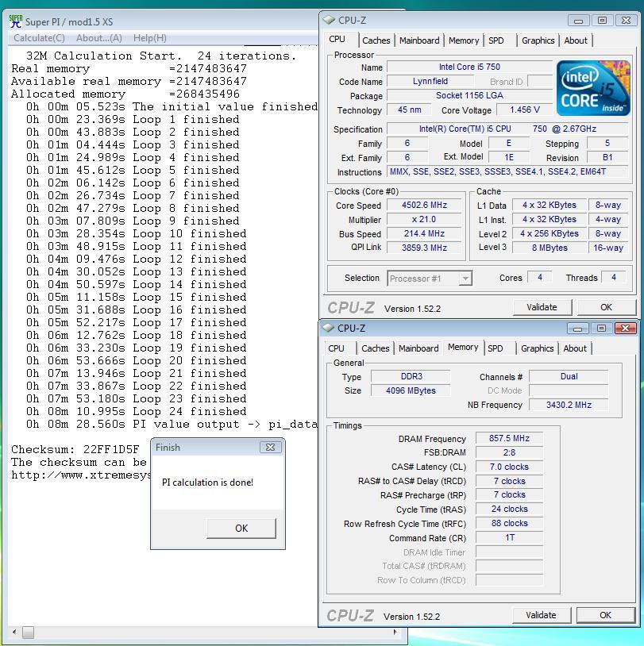Image resolution: width=644 pixels, height=646 pixels.
Task: Switch to Mainboard tab in lower CPU-Z
Action: (418, 348)
